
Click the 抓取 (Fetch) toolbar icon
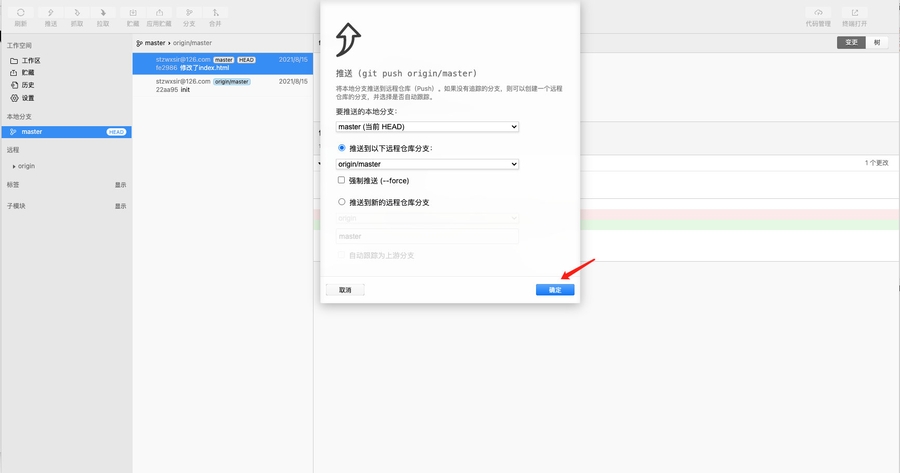[77, 16]
